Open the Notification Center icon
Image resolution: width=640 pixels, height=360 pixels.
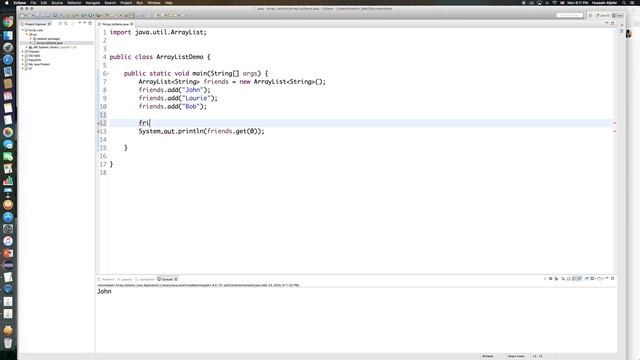pos(632,2)
